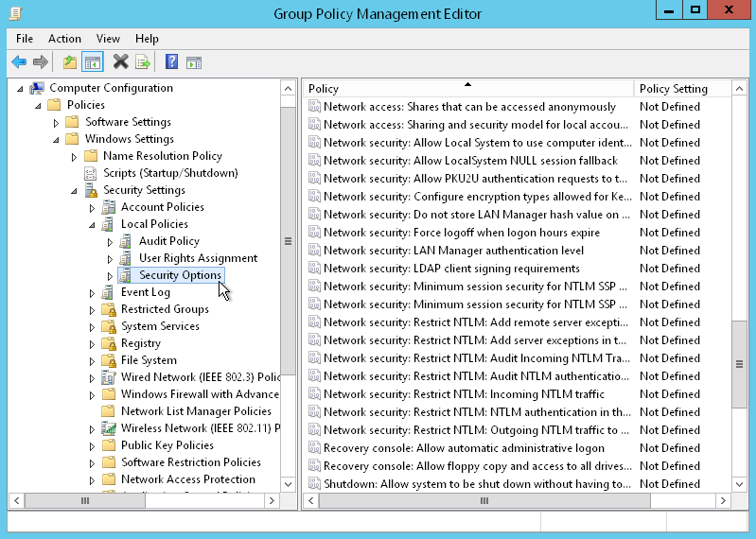
Task: Select 'Recovery console: Allow automatic administrative logon'
Action: click(464, 448)
